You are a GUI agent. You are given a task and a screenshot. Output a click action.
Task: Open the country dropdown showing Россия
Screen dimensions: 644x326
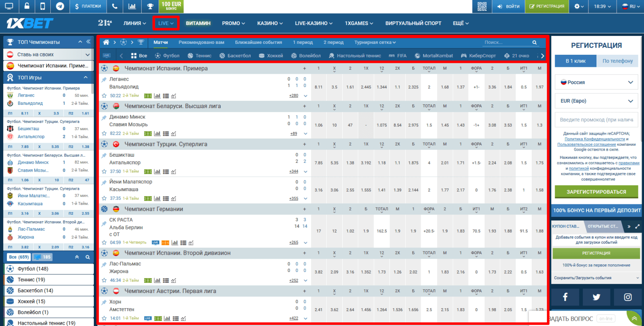[x=596, y=82]
